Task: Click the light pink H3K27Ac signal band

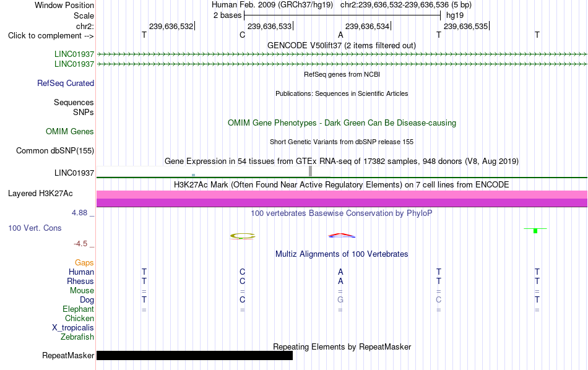Action: coord(342,194)
